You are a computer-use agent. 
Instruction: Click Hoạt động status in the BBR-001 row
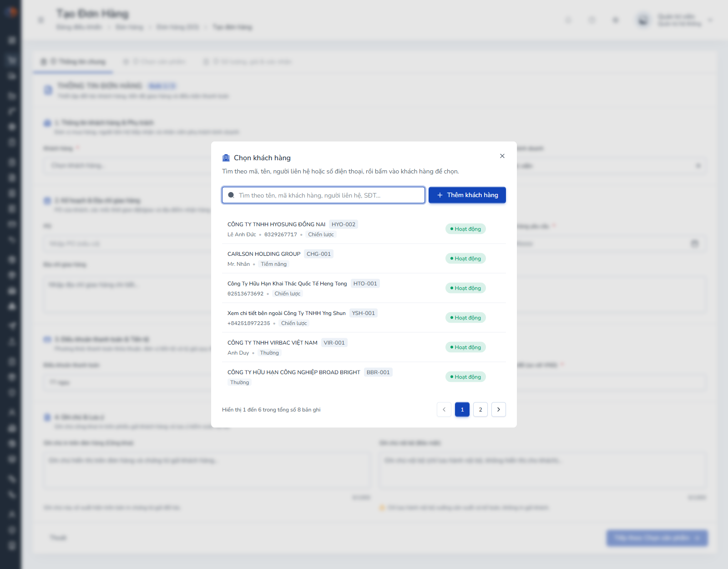tap(465, 377)
